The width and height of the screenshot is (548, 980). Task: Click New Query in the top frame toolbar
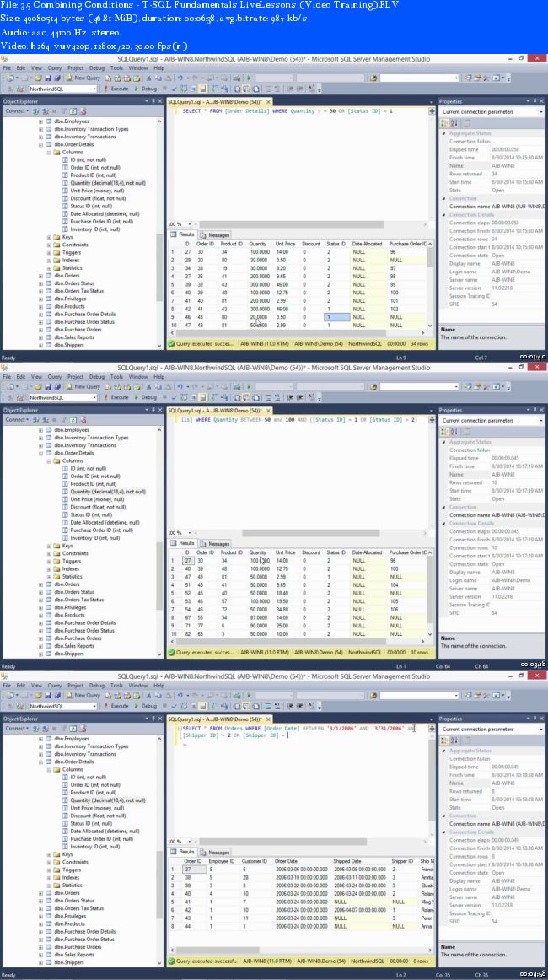pyautogui.click(x=84, y=78)
